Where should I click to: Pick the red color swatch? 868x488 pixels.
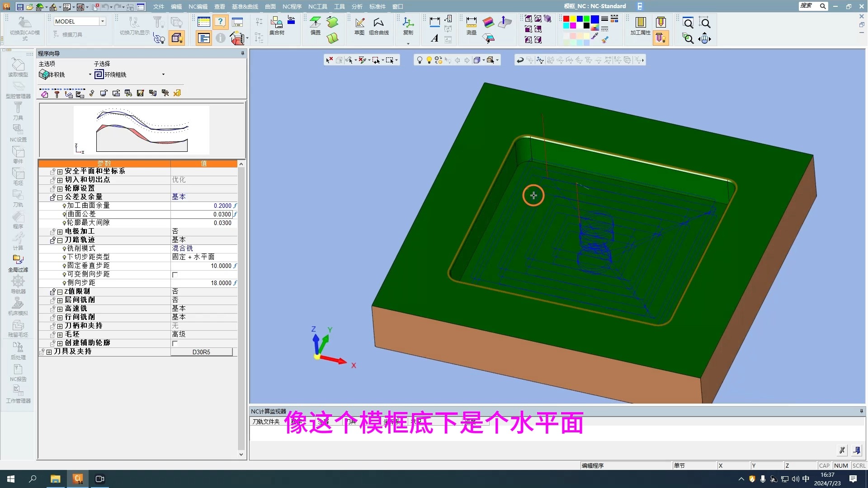tap(566, 19)
